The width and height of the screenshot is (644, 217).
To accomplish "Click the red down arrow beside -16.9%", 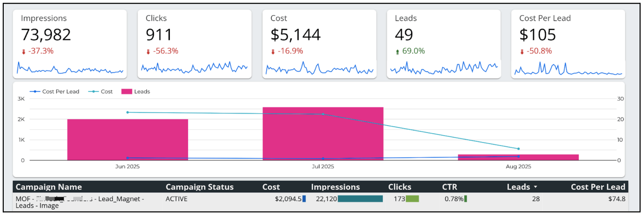I will click(273, 52).
